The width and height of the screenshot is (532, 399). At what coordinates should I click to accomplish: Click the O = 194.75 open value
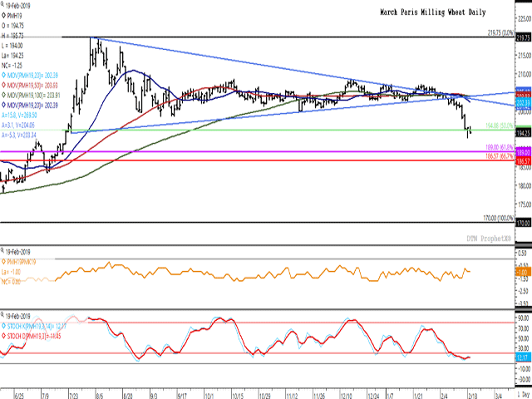(12, 26)
